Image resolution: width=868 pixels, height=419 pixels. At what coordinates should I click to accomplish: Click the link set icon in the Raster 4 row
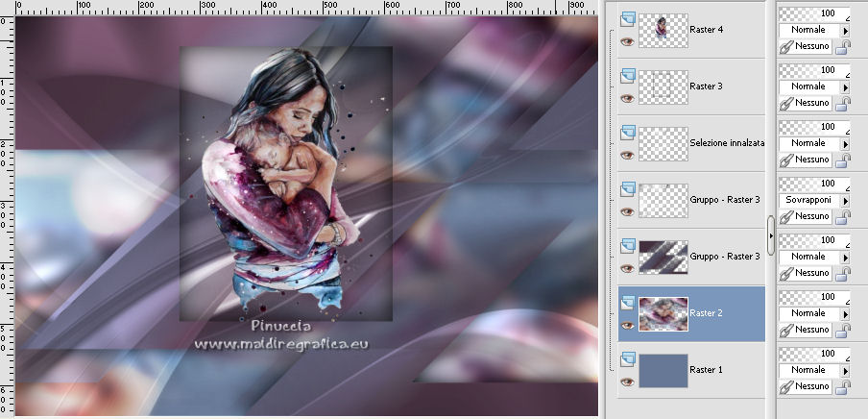[x=785, y=46]
